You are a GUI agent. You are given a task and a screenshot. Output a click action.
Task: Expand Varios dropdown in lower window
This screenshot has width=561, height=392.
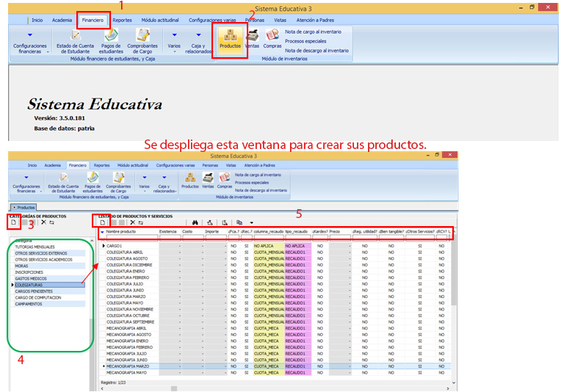point(144,184)
